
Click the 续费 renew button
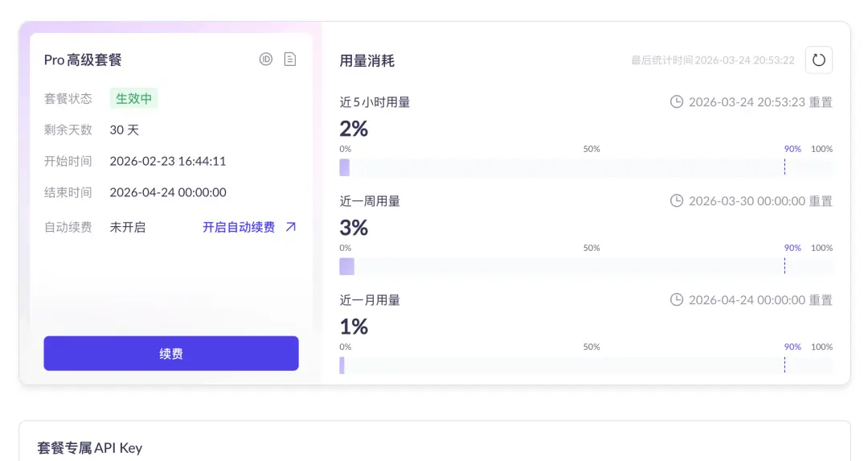click(x=171, y=353)
